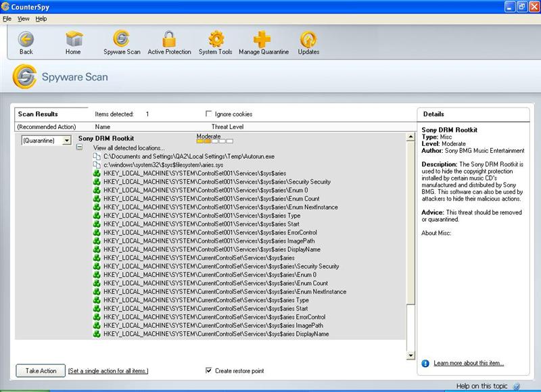Select ControlSet001 $sys$aries ErrorControl row
Image resolution: width=541 pixels, height=392 pixels.
point(210,232)
